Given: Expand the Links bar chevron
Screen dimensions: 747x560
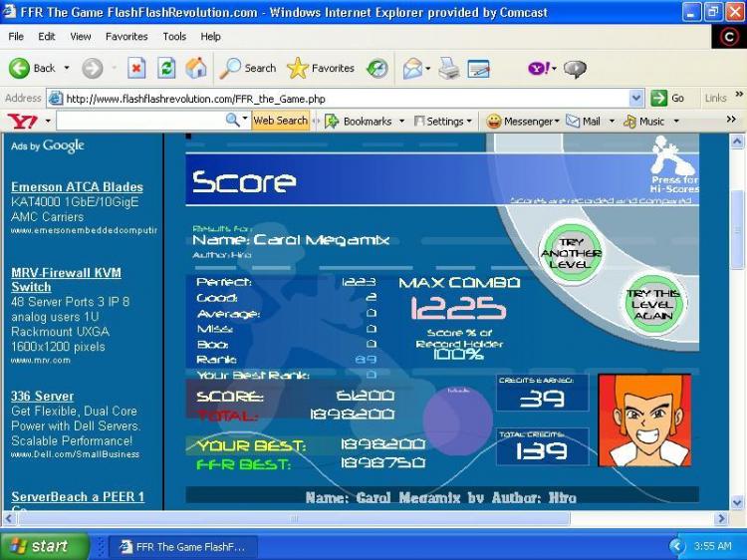Looking at the screenshot, I should pos(739,94).
